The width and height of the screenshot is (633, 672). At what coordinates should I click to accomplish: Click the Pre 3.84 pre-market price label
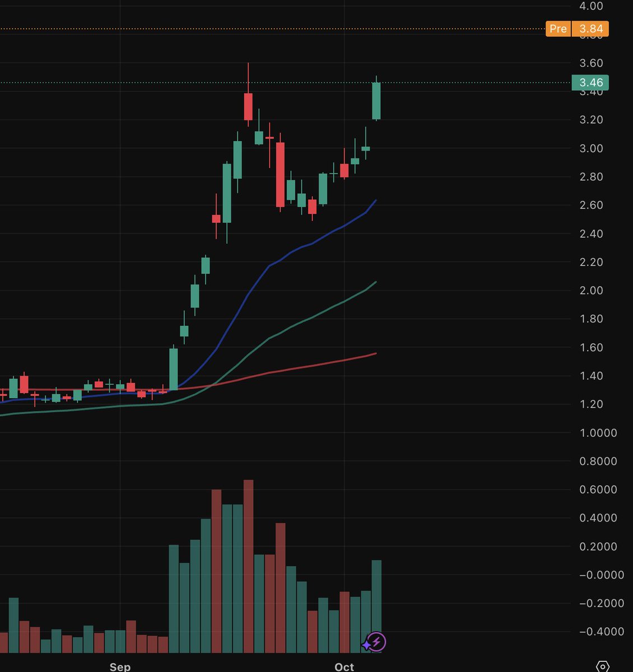577,29
